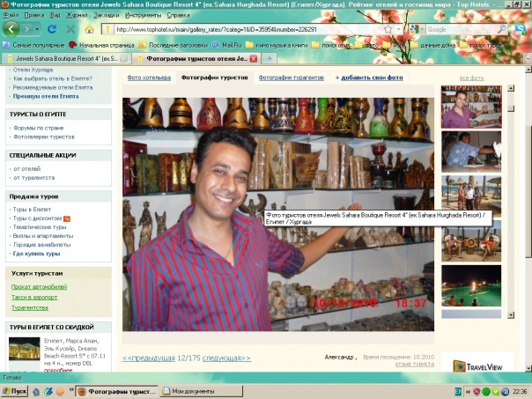Click the search magnifier icon in Google box
This screenshot has height=399, width=532.
503,29
